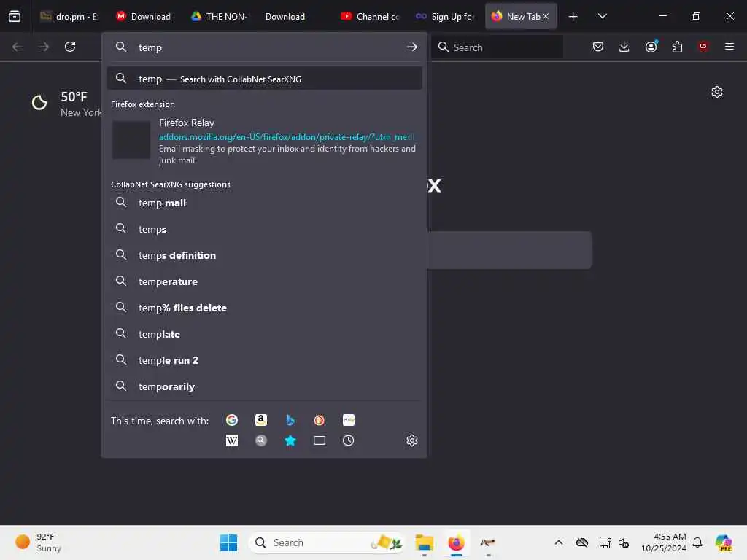Open the uBlock Origin extension icon
This screenshot has height=560, width=747.
pos(703,47)
